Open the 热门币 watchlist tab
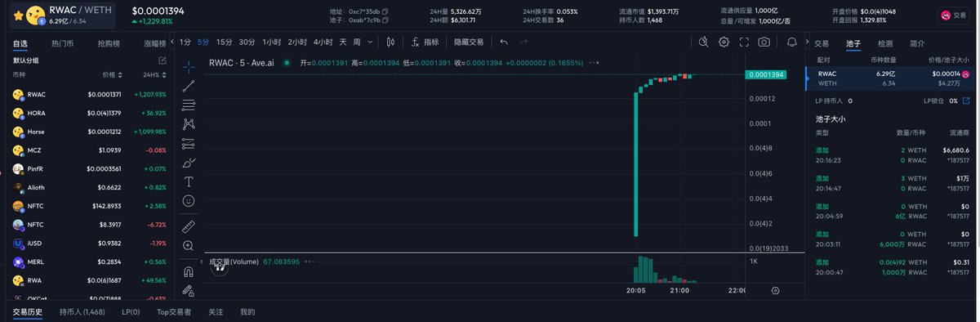This screenshot has width=980, height=322. (x=62, y=43)
